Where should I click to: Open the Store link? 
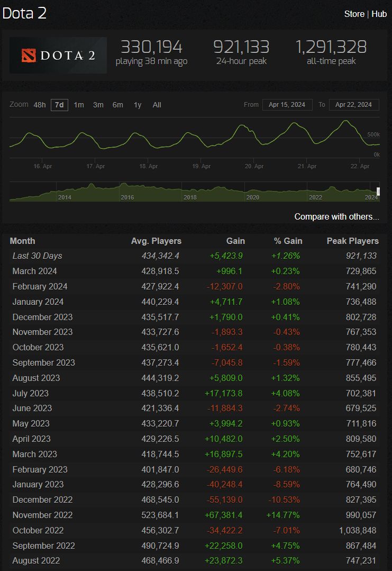[x=354, y=14]
